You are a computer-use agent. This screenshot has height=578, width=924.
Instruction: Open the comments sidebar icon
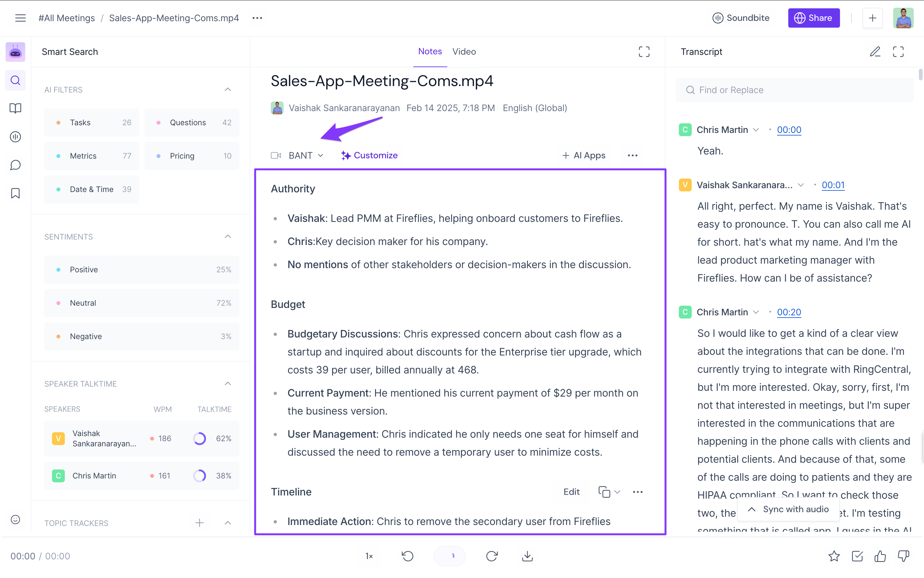pyautogui.click(x=15, y=165)
